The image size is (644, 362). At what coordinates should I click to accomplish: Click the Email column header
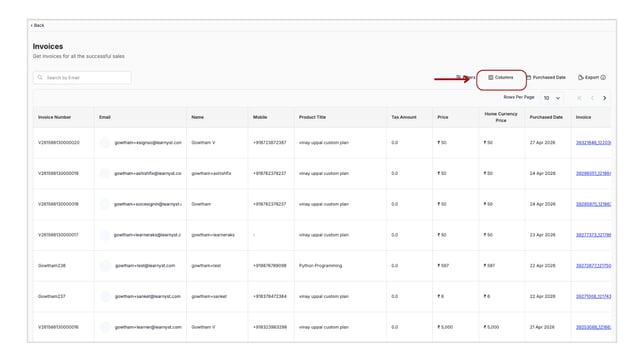[105, 117]
